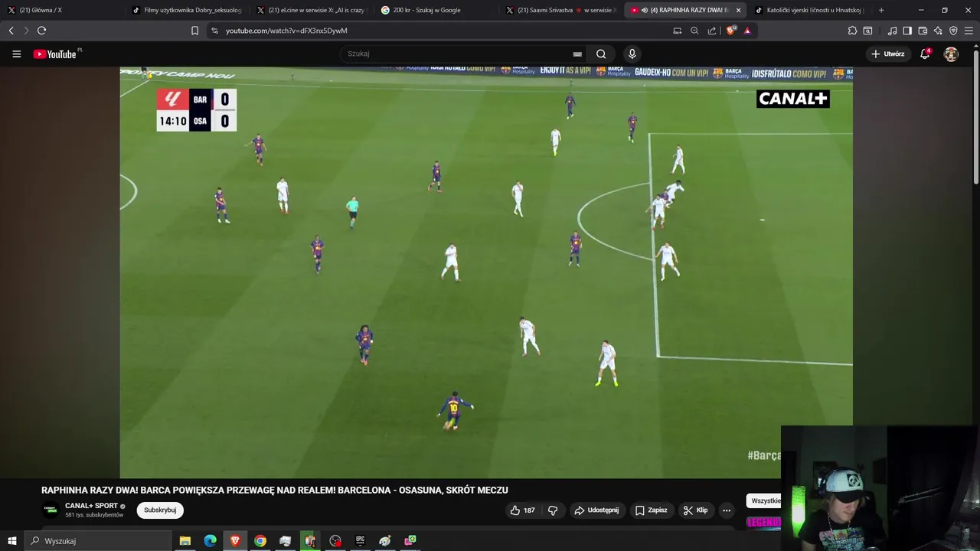Like the video with 187 likes
This screenshot has height=551, width=980.
point(522,510)
